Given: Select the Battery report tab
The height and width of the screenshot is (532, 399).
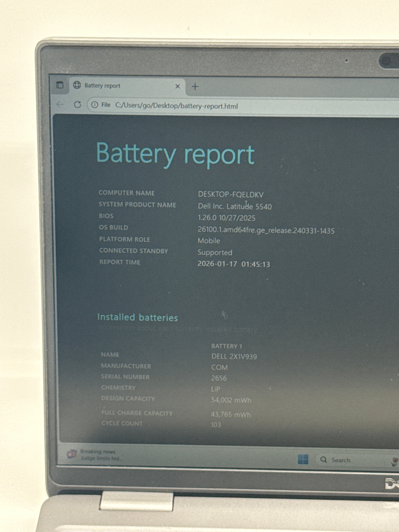Looking at the screenshot, I should pyautogui.click(x=127, y=86).
